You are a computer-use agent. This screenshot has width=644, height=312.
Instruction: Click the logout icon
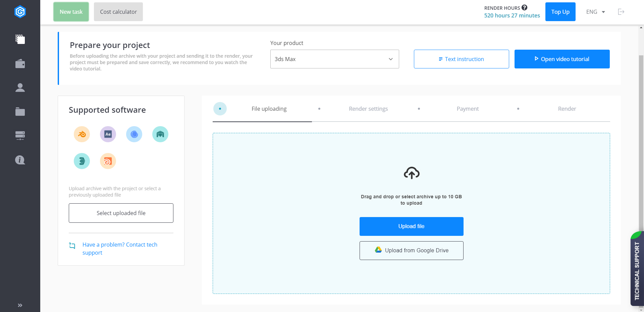click(621, 12)
